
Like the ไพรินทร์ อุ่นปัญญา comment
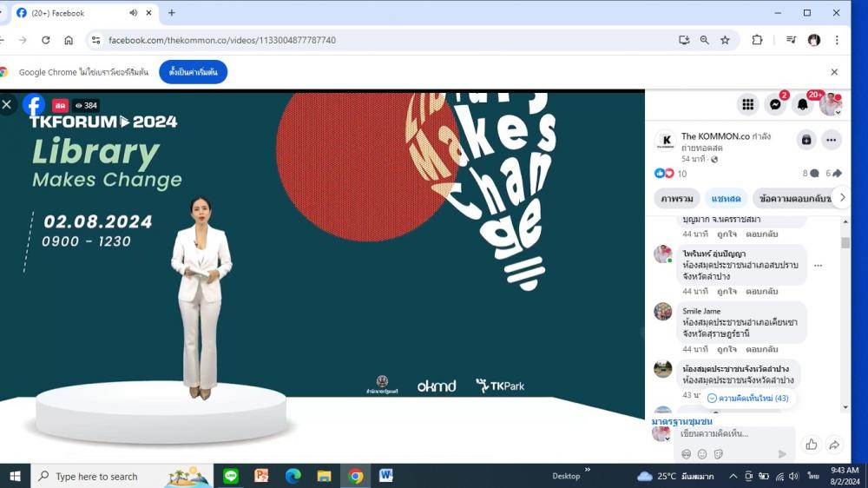point(727,292)
